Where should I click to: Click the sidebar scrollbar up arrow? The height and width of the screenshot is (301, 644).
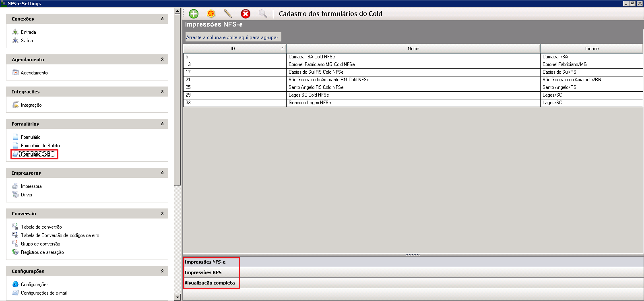point(178,11)
